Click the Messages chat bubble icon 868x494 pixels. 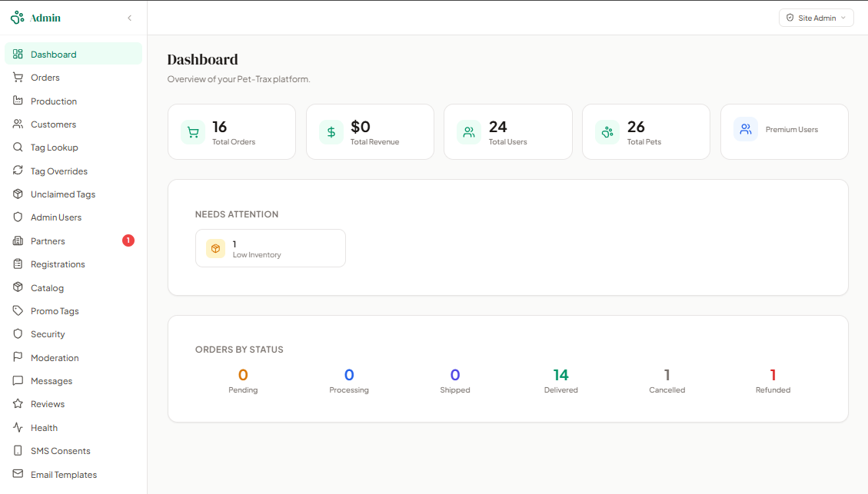pos(18,380)
